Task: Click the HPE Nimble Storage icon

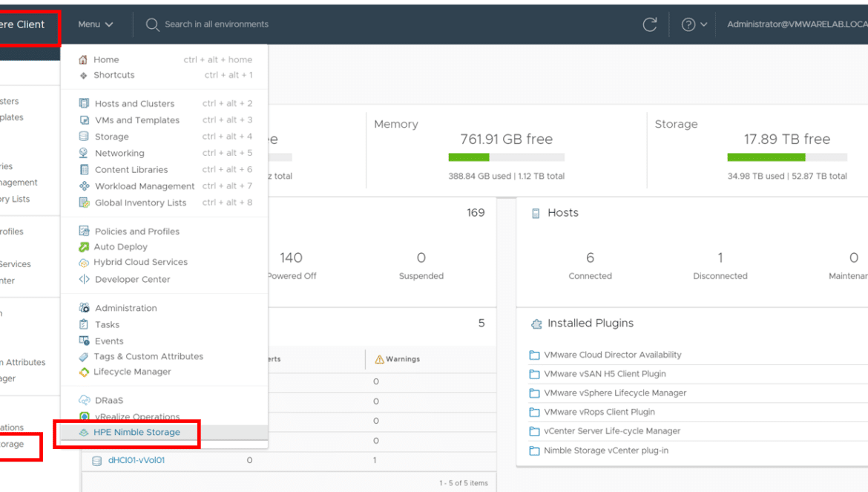Action: pyautogui.click(x=84, y=433)
